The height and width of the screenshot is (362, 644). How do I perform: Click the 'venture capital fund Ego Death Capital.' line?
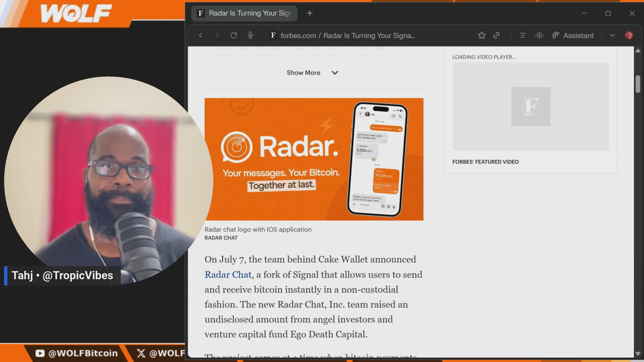pos(286,335)
